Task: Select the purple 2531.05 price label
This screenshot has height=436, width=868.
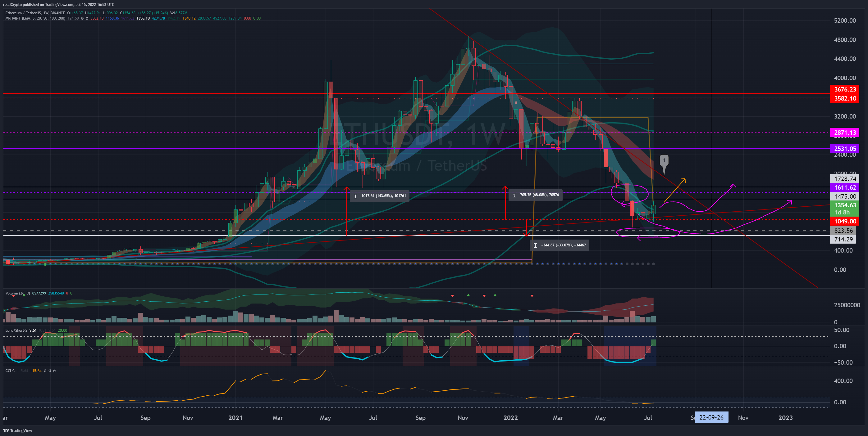Action: [844, 149]
